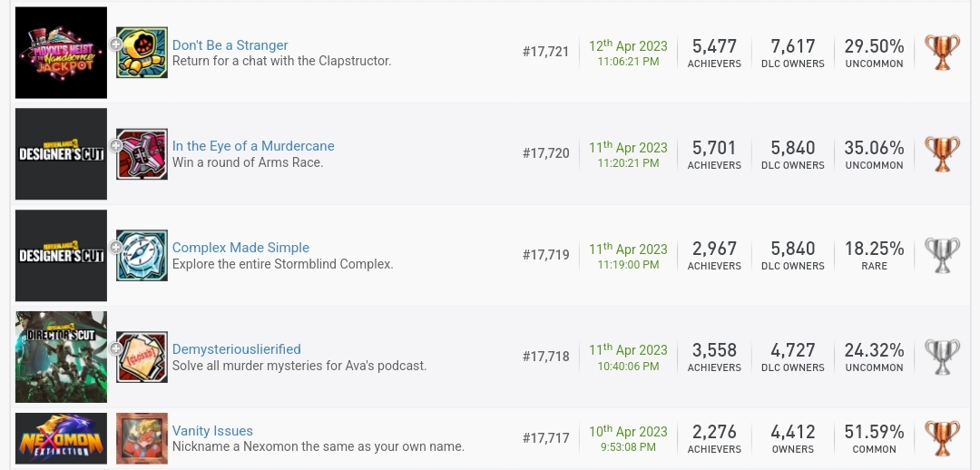Open In the Eye of a Murdercane link
The height and width of the screenshot is (470, 980).
[253, 146]
